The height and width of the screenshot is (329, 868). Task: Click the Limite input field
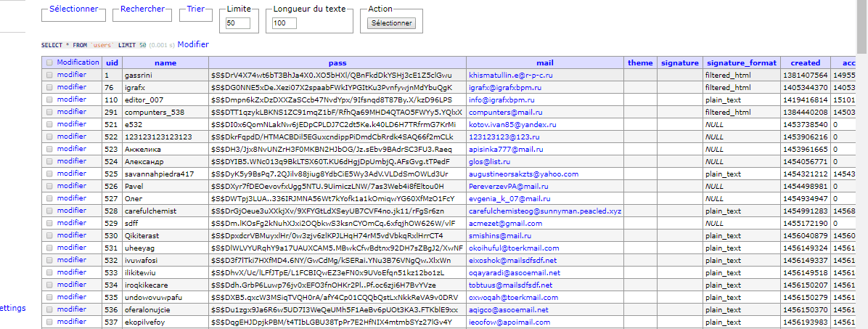point(239,23)
